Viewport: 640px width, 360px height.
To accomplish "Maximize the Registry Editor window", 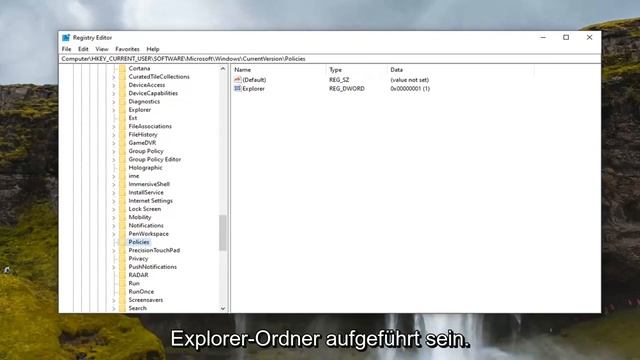I will click(x=566, y=38).
